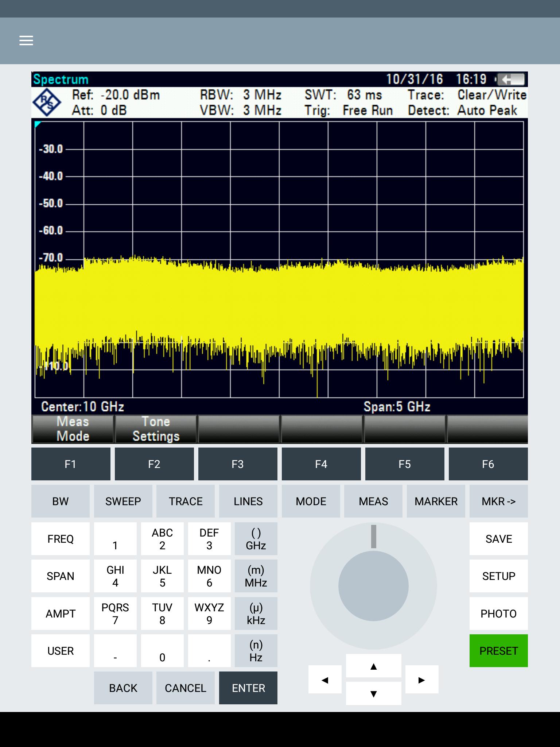Viewport: 560px width, 747px height.
Task: Tap the number 5 JKL key
Action: [162, 576]
